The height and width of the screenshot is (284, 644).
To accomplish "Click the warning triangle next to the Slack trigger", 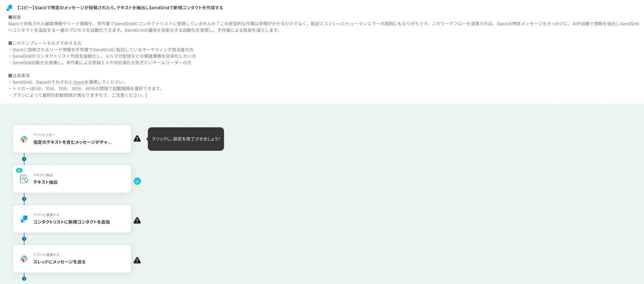I will coord(137,139).
